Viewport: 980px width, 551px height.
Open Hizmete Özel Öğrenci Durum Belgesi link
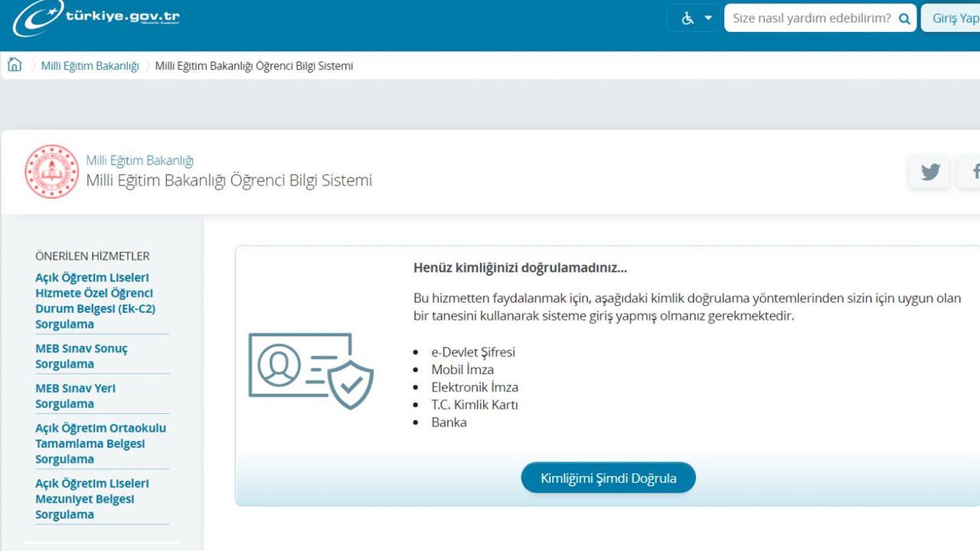pyautogui.click(x=95, y=301)
